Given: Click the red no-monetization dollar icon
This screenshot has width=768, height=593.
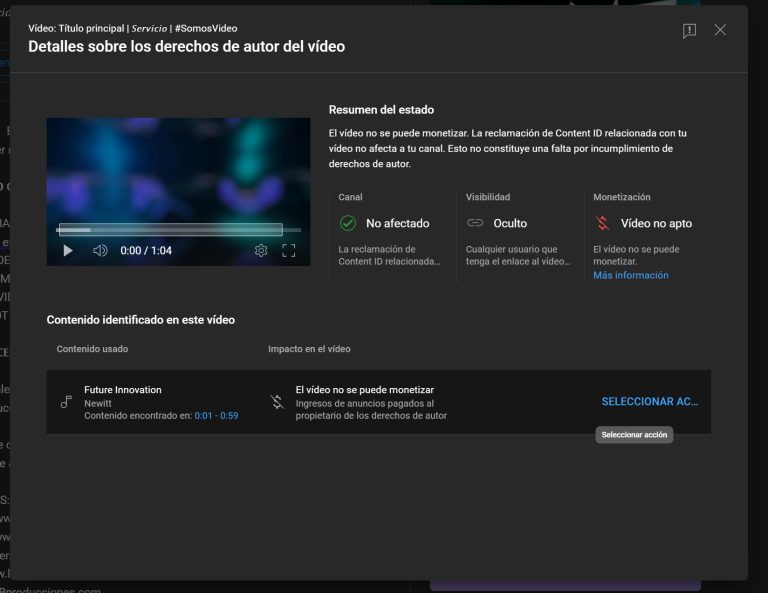Looking at the screenshot, I should pos(602,223).
